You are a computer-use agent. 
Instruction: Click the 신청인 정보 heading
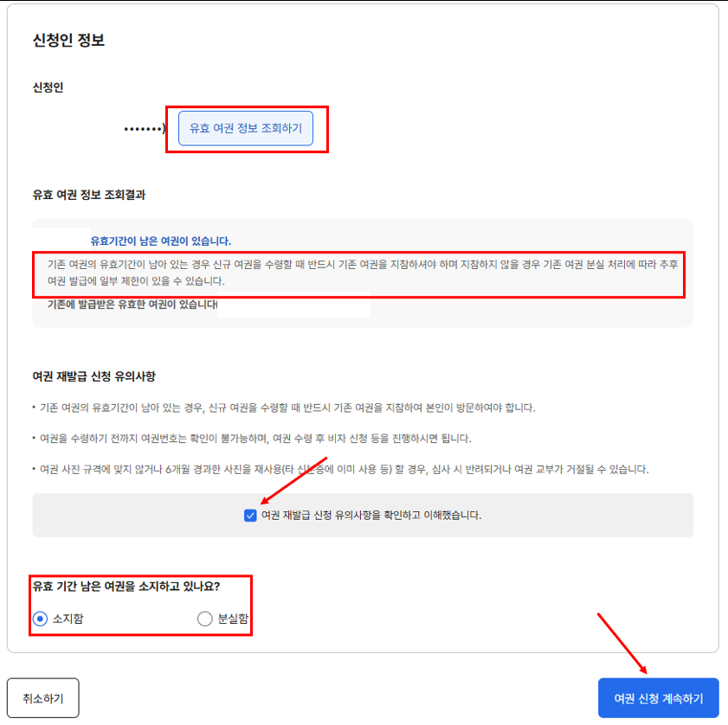[x=68, y=40]
